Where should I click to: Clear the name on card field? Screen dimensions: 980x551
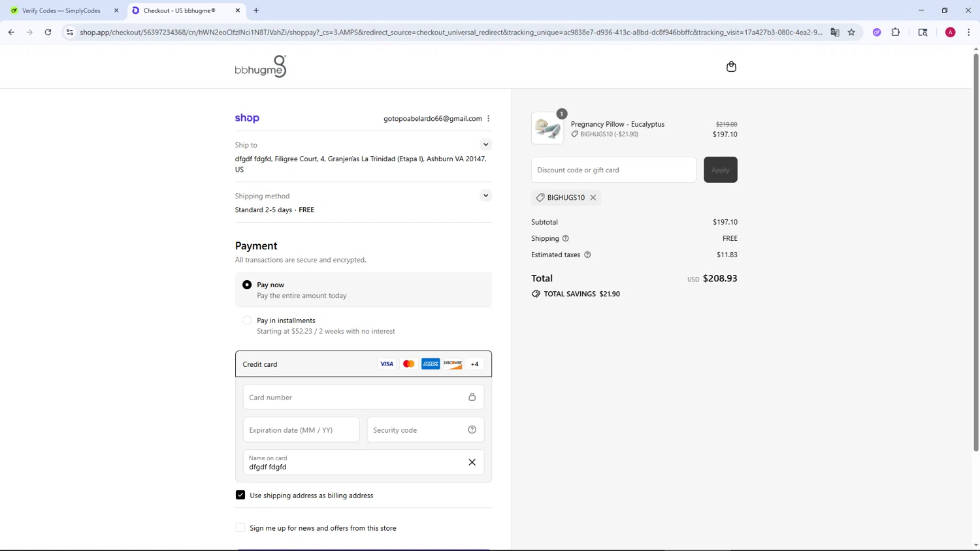click(472, 462)
